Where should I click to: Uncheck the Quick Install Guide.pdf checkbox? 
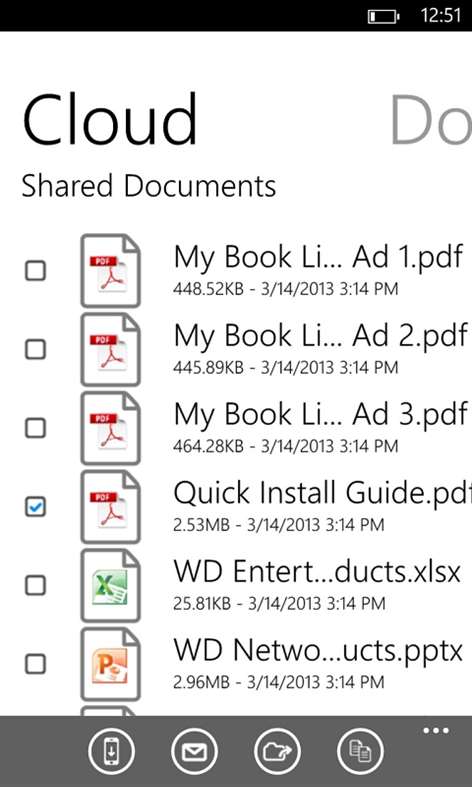point(35,507)
